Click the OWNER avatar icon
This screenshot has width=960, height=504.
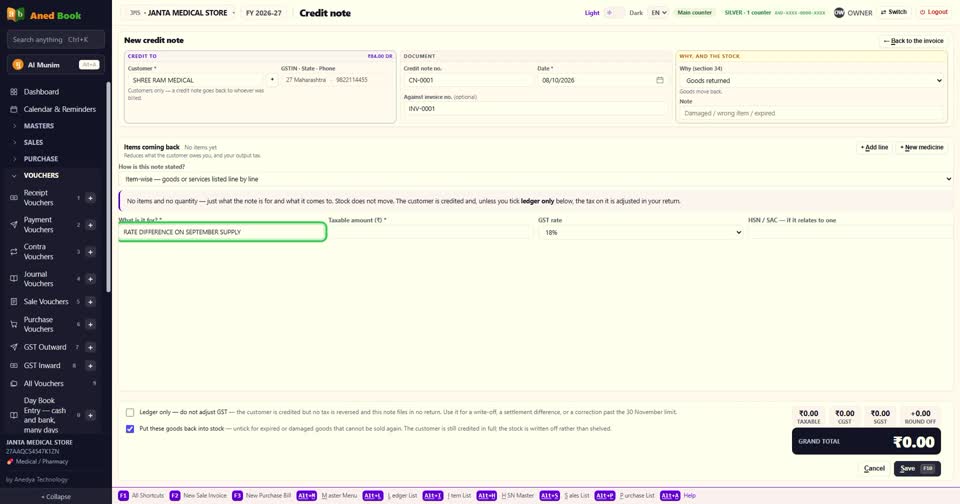coord(839,12)
